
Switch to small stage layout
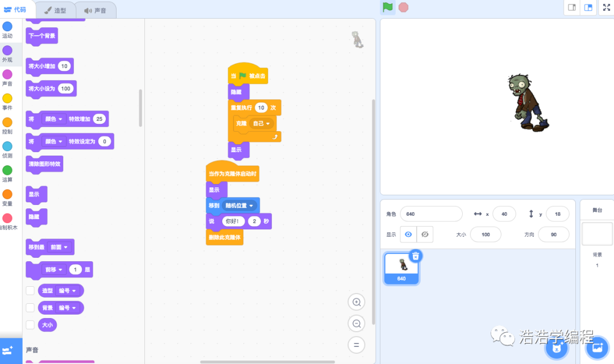pos(572,7)
